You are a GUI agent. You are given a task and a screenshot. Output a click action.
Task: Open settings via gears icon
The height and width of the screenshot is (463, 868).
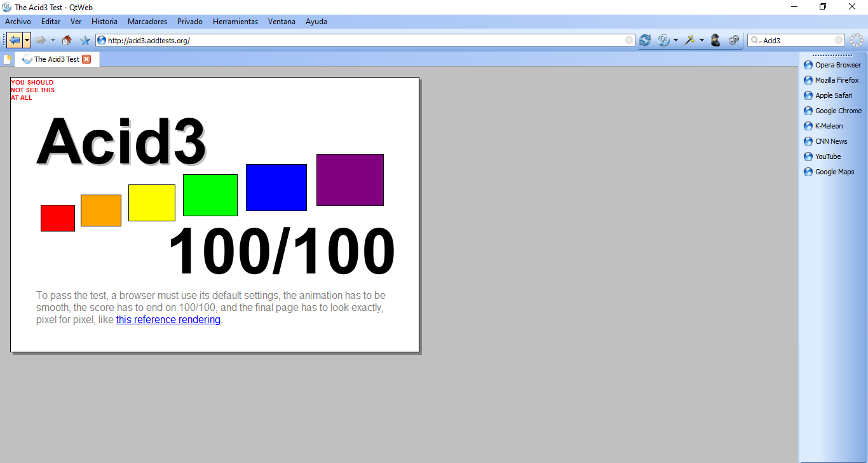tap(734, 40)
